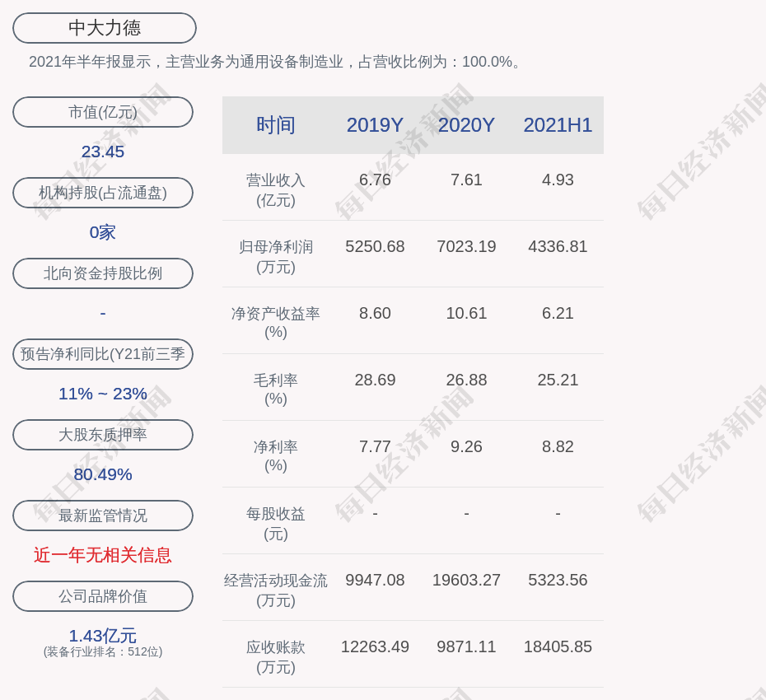Click the 时间 table header
This screenshot has width=766, height=700.
[276, 125]
